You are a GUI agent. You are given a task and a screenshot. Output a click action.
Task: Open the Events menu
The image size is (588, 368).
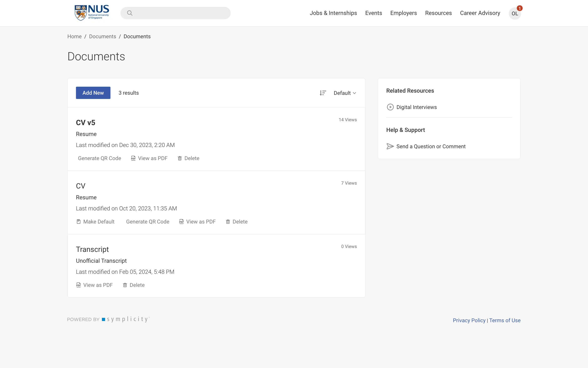[x=373, y=13]
